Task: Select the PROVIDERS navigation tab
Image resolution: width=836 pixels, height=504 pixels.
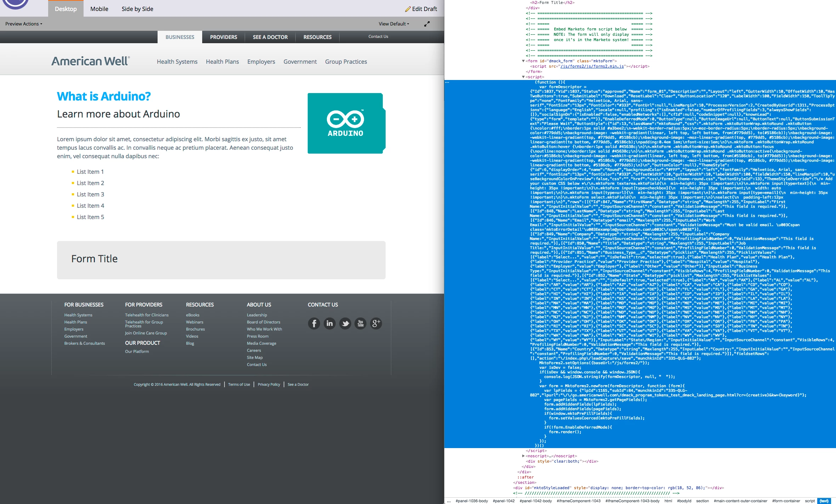Action: (x=223, y=37)
